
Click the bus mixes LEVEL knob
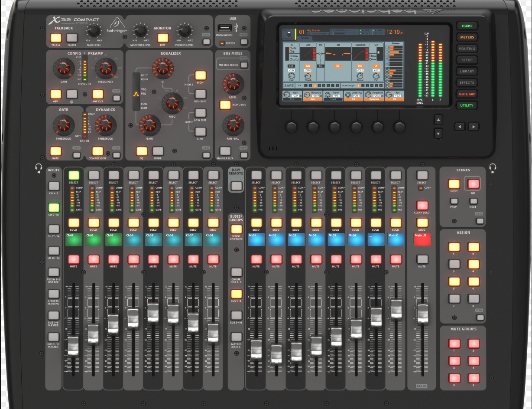point(233,83)
